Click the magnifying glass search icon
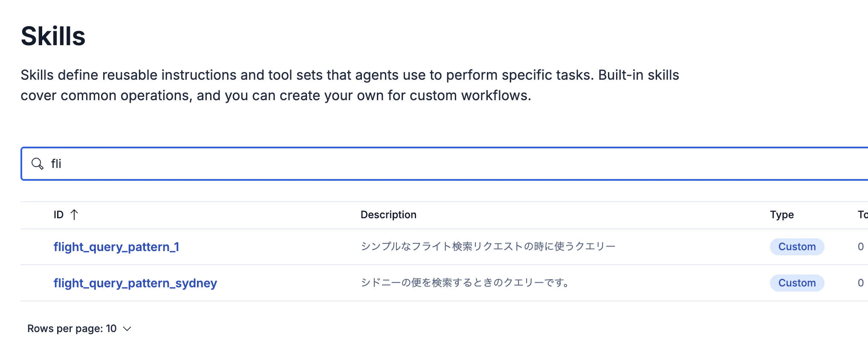 tap(38, 164)
